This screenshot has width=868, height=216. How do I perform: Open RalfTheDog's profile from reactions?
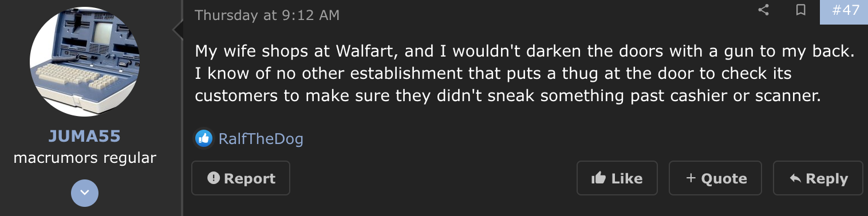[261, 138]
